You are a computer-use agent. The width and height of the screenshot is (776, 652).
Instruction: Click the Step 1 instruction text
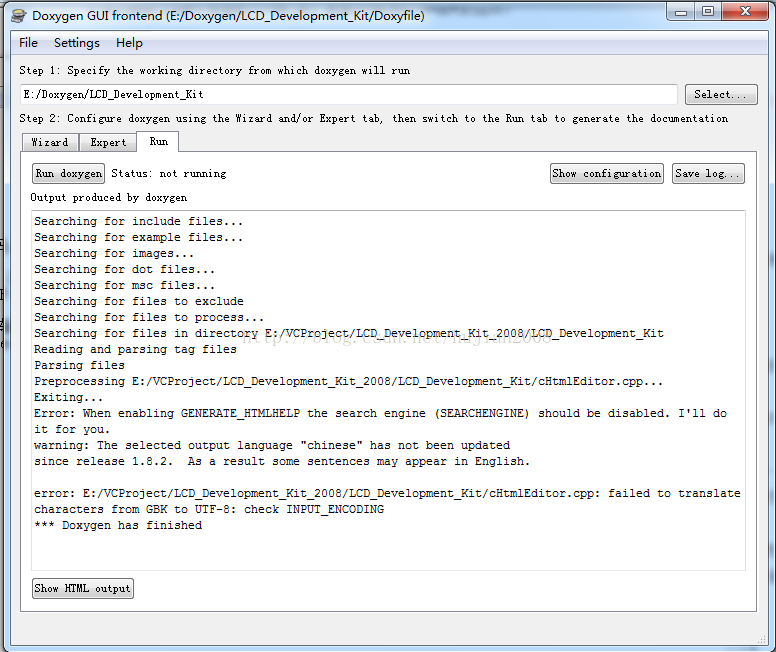215,71
